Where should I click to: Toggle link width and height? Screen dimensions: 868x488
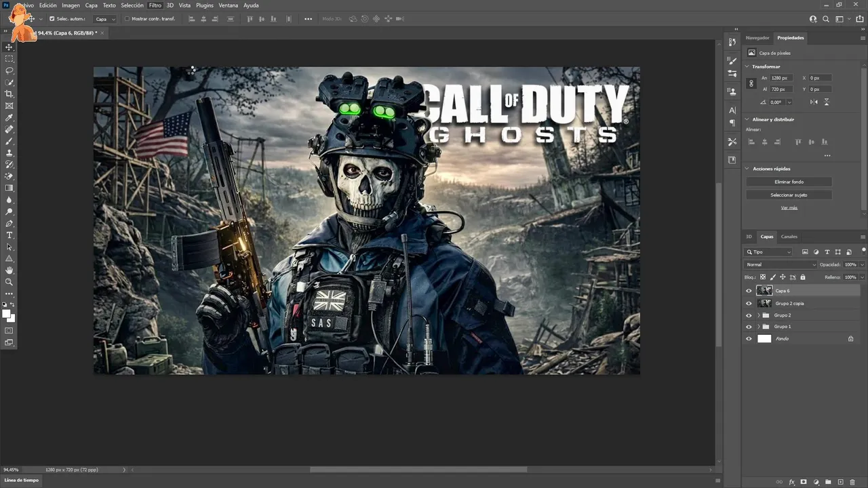pyautogui.click(x=751, y=83)
